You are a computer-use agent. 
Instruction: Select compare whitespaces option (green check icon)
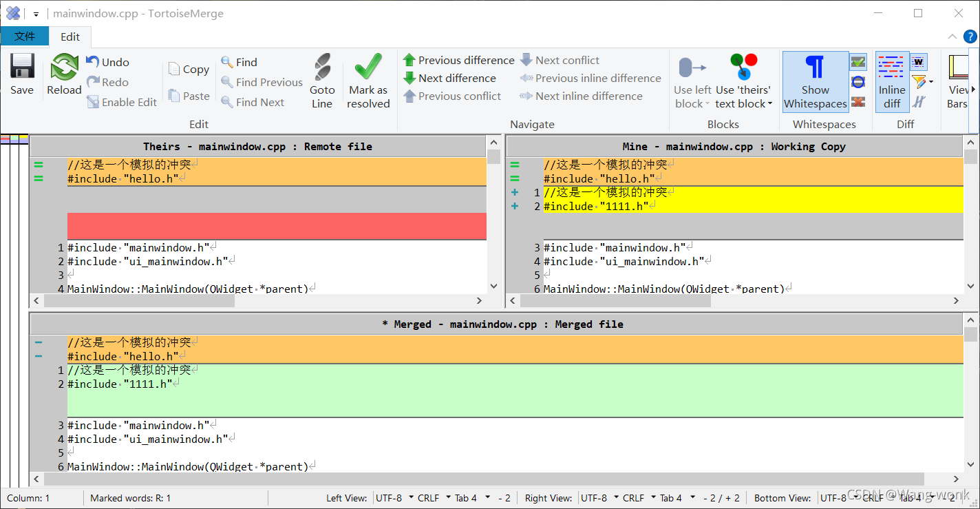point(857,62)
